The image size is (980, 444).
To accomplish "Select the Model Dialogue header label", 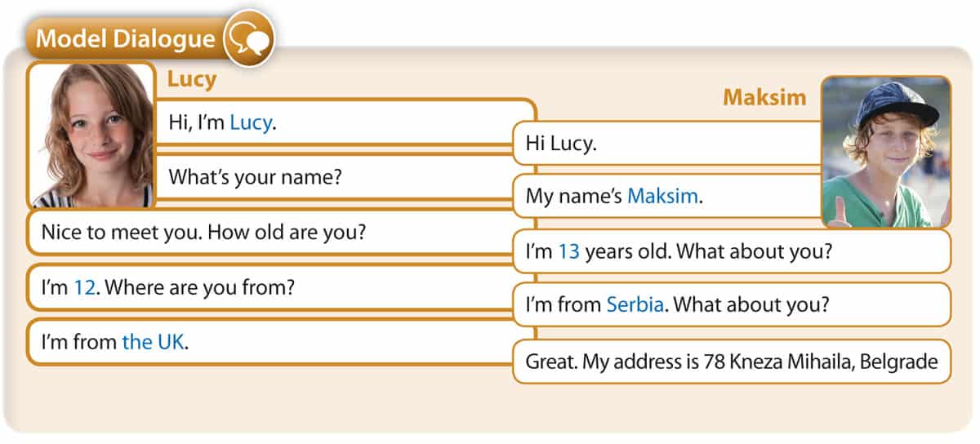I will coord(126,39).
